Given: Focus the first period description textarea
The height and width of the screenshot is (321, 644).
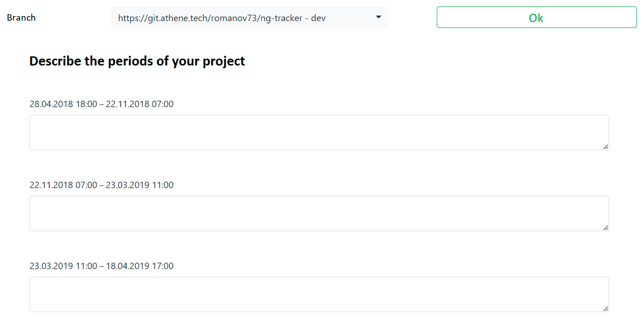Looking at the screenshot, I should [x=319, y=133].
